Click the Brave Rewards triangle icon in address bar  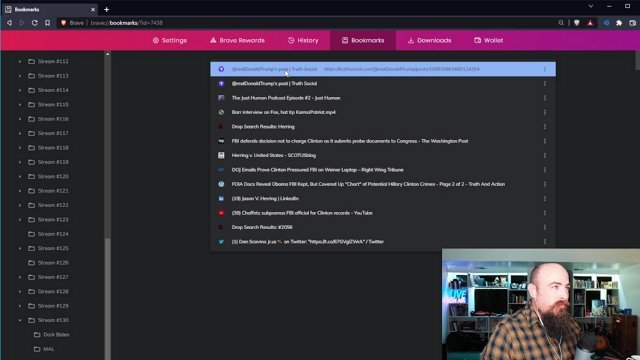[x=590, y=23]
